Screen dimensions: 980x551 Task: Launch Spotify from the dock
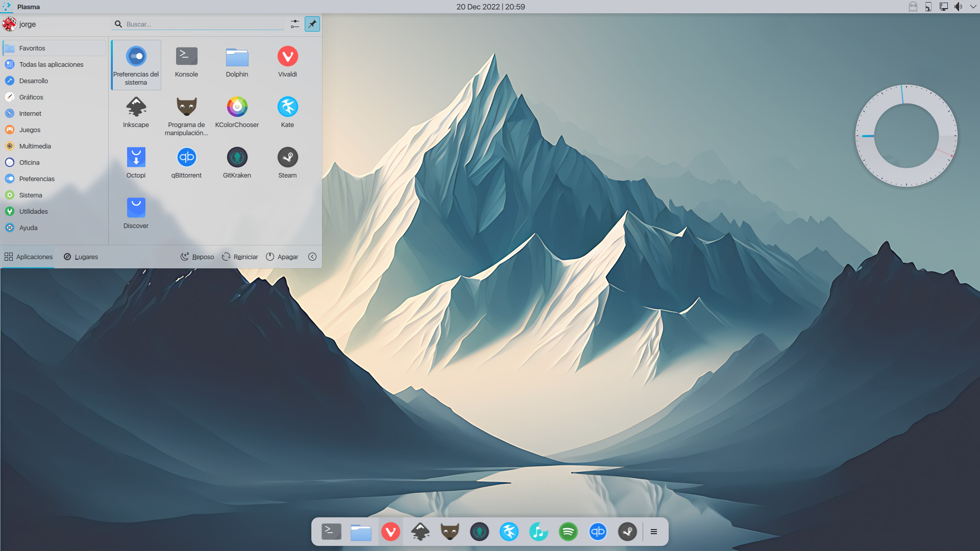point(568,532)
